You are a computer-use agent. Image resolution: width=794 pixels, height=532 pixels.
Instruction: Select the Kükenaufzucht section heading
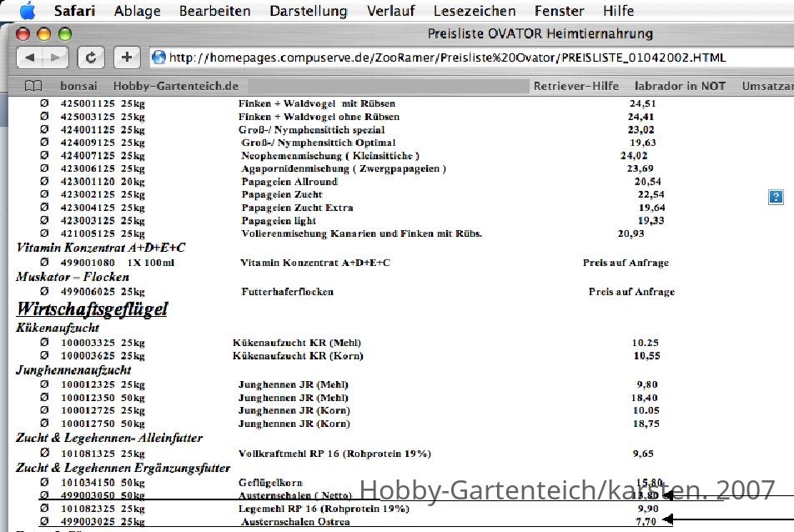pos(58,328)
